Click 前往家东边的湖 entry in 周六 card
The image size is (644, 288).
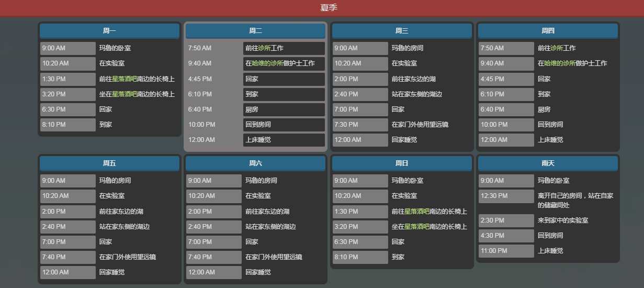[x=267, y=212]
